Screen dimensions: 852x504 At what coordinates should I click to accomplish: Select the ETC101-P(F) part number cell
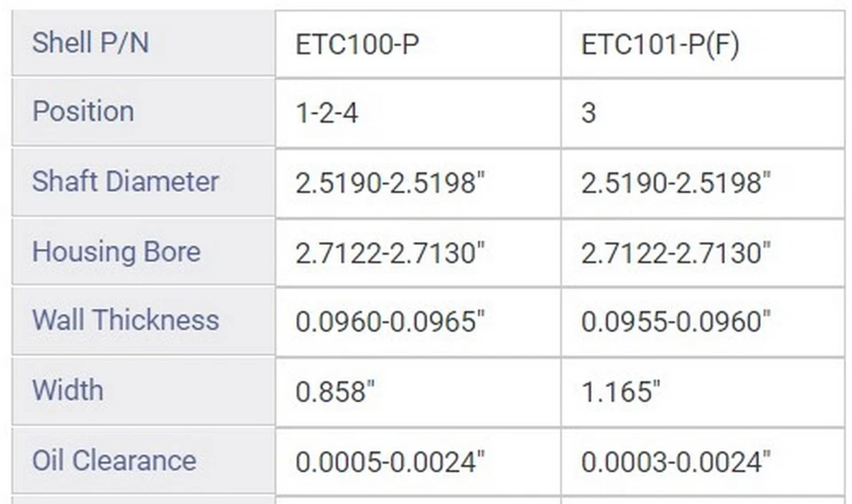pos(660,44)
